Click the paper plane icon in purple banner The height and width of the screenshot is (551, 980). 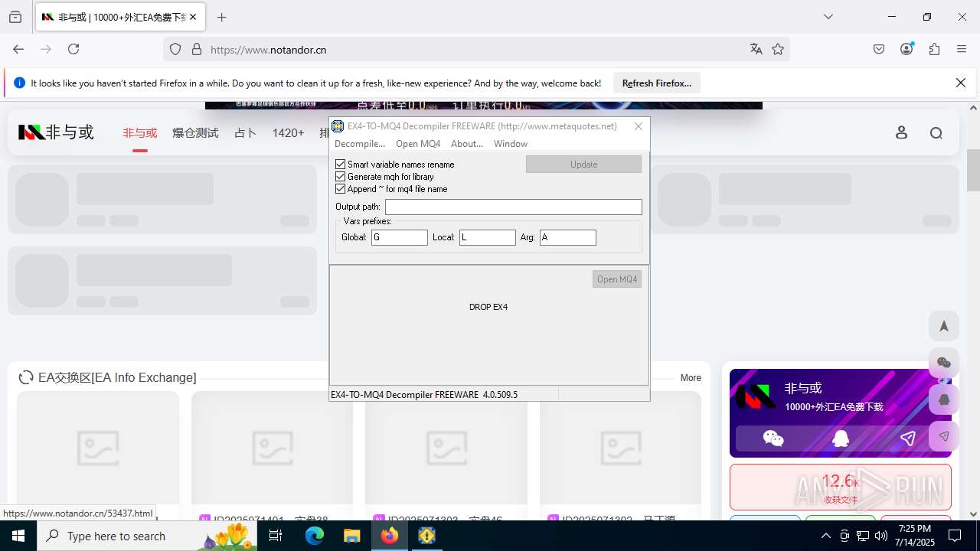click(x=907, y=439)
